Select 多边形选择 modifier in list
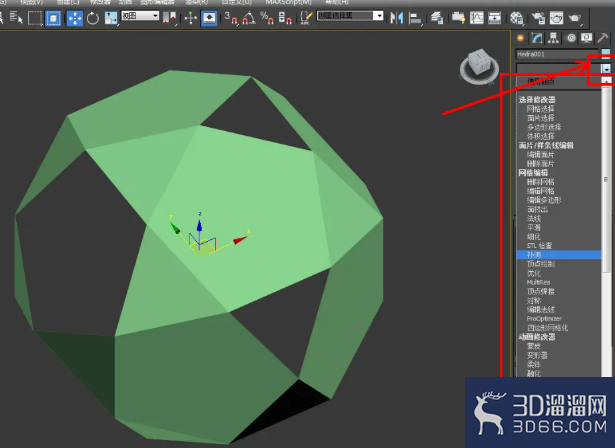The height and width of the screenshot is (448, 615). click(x=544, y=127)
